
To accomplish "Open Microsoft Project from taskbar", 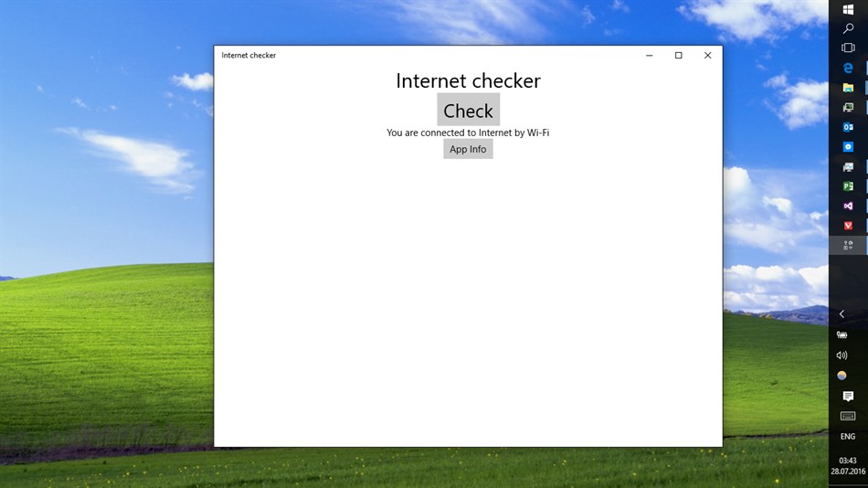I will point(848,186).
